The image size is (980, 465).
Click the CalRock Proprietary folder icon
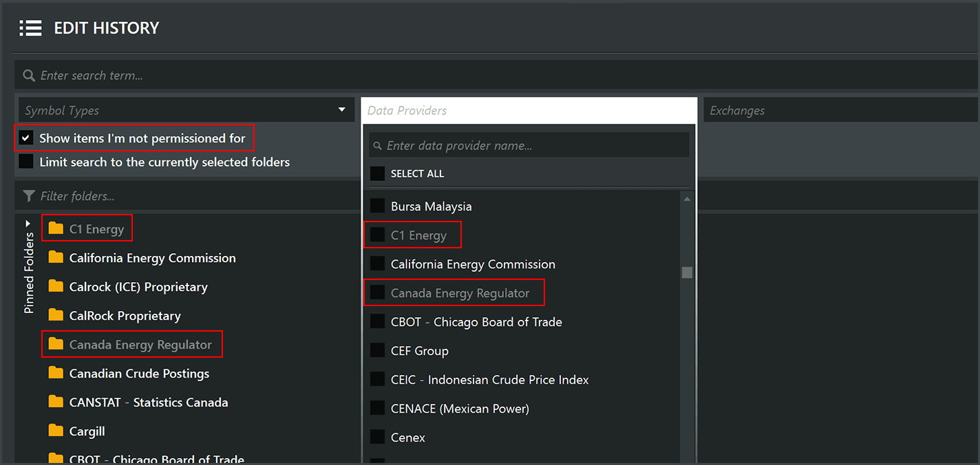[56, 315]
